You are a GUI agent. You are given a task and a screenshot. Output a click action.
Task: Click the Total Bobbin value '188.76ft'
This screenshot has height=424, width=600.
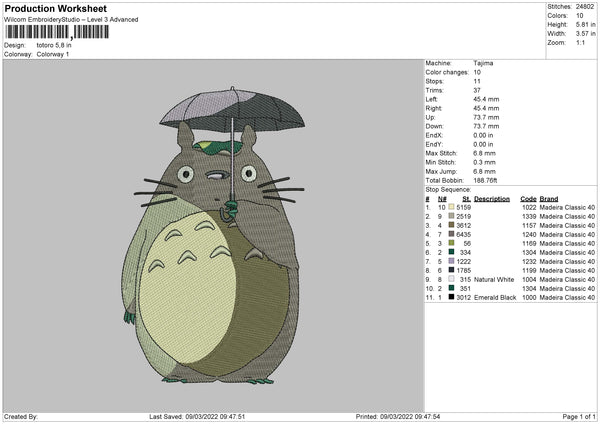point(485,180)
